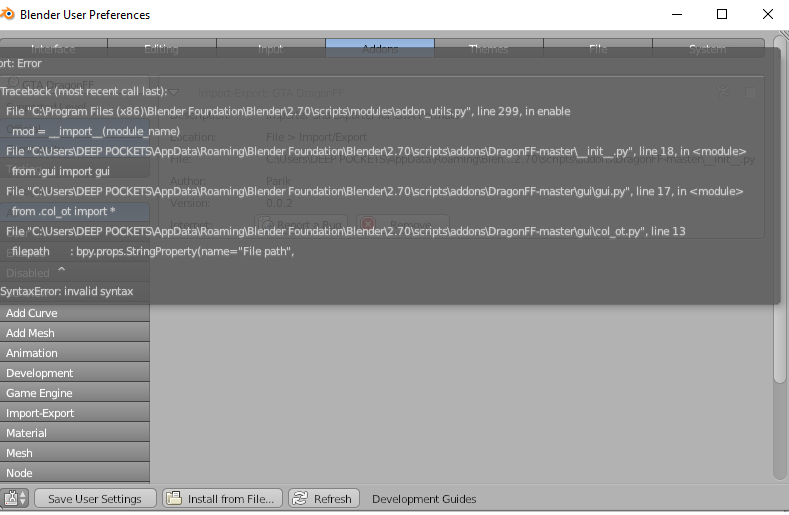
Task: Open the editor type selector icon
Action: pos(15,498)
